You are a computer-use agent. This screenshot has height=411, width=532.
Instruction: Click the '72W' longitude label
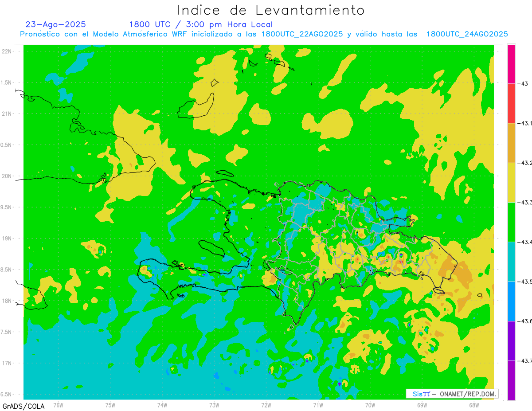click(x=266, y=405)
